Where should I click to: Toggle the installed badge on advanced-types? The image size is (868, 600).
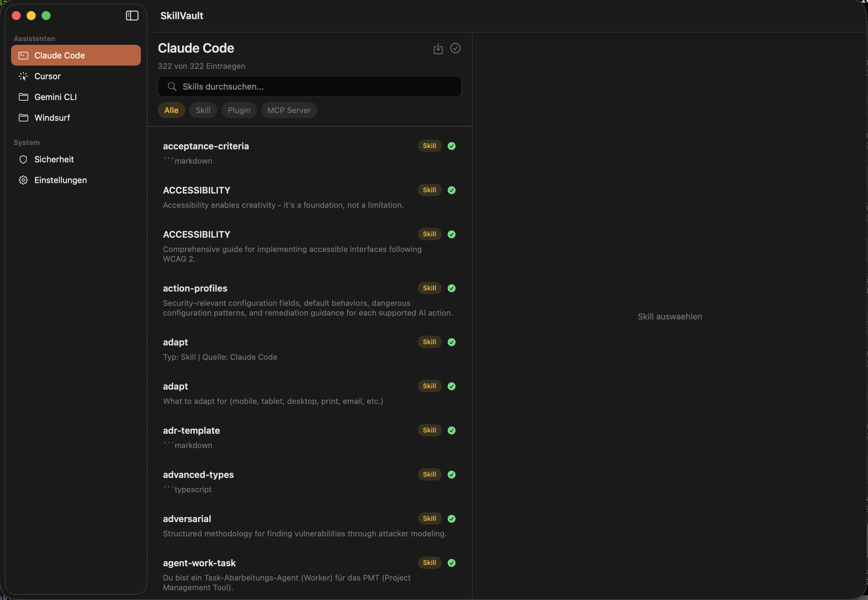coord(451,474)
